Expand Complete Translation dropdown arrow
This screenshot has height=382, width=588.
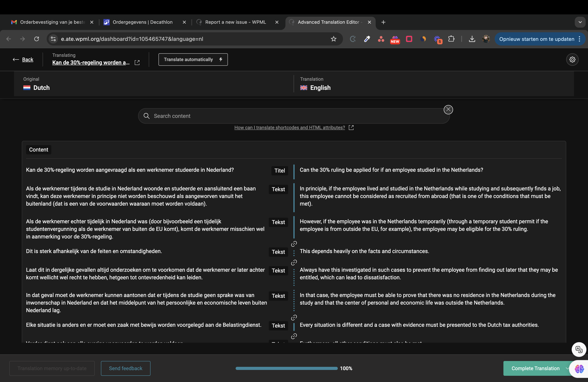tap(567, 368)
